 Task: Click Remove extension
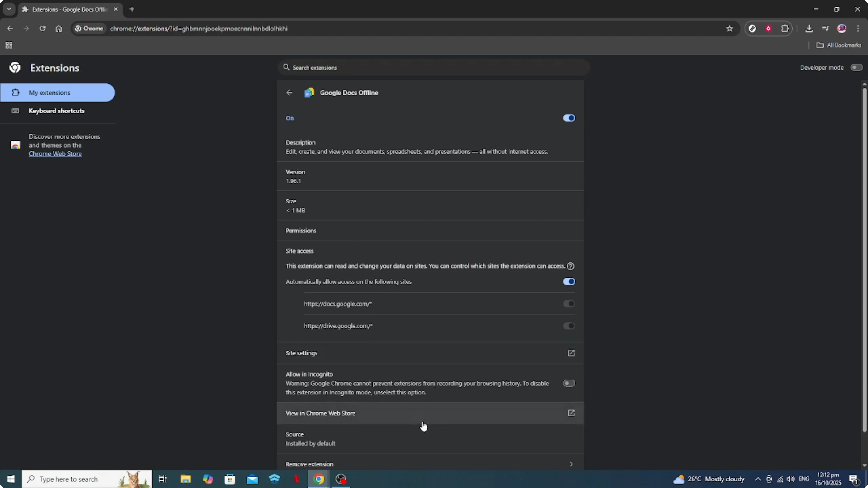[x=430, y=464]
